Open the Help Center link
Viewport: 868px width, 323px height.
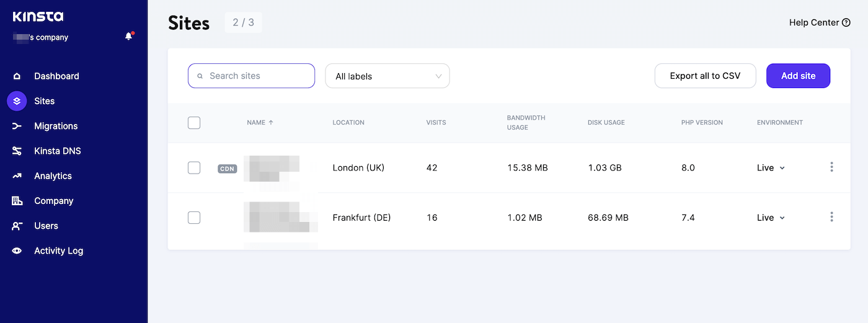tap(819, 22)
